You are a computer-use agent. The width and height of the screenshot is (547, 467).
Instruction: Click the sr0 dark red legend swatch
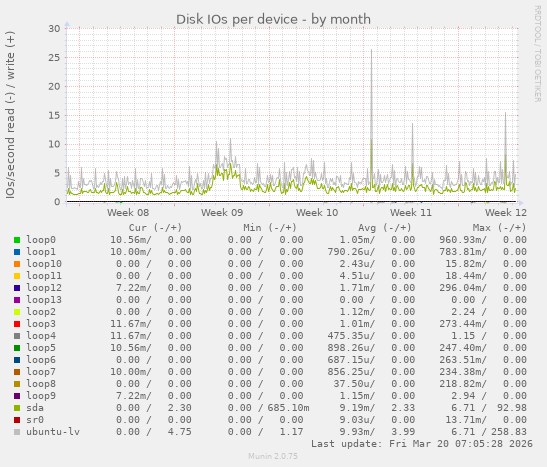pyautogui.click(x=17, y=420)
